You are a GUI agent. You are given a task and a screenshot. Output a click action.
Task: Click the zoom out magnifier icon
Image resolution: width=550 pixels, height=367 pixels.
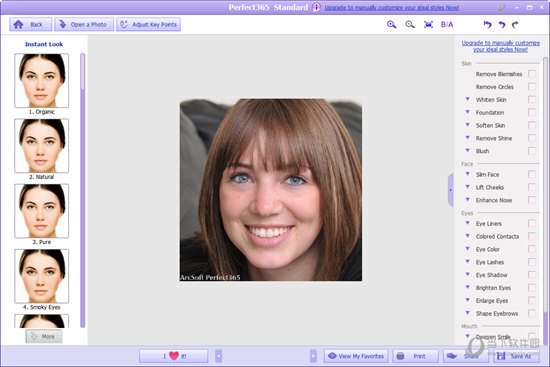tap(410, 25)
